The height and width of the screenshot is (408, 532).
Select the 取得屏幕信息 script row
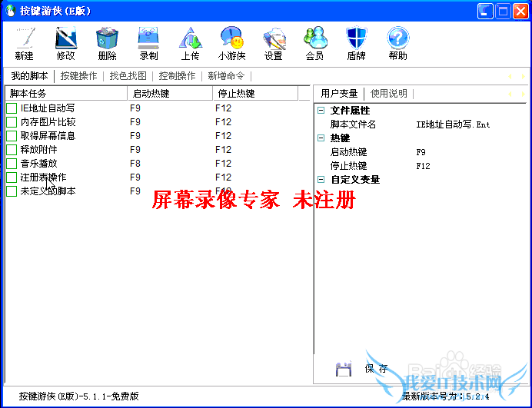158,136
